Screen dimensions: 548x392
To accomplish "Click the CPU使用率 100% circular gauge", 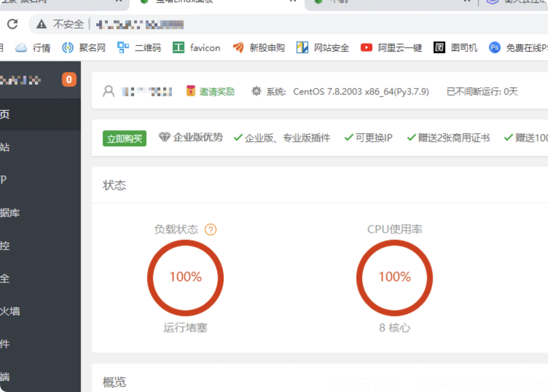I will tap(395, 278).
